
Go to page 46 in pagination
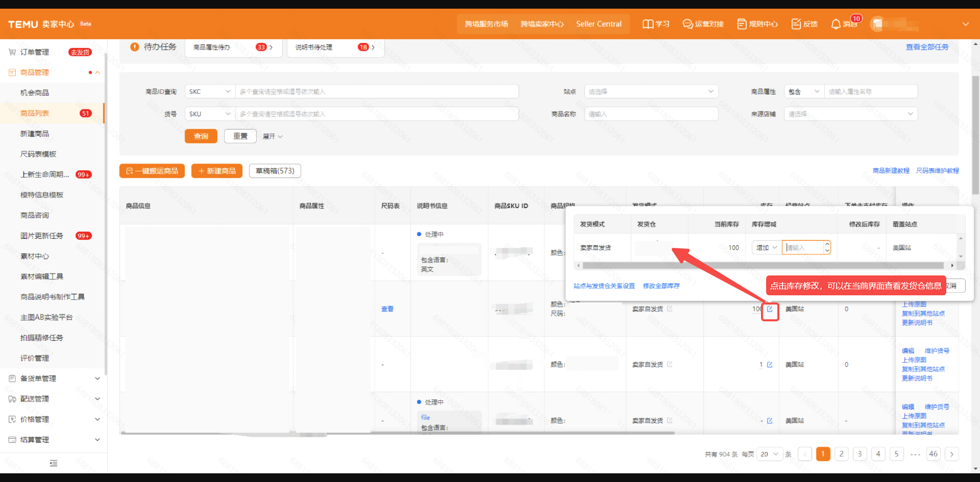point(934,454)
